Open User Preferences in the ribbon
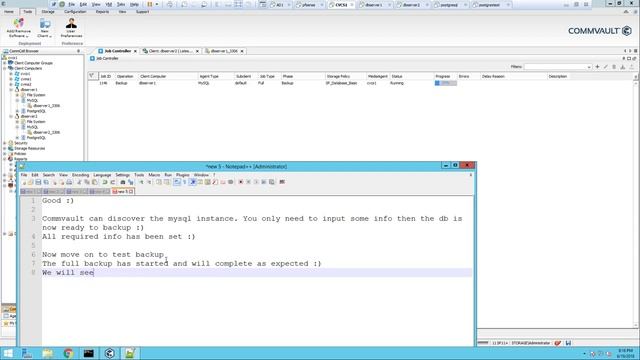The width and height of the screenshot is (640, 360). [x=71, y=28]
